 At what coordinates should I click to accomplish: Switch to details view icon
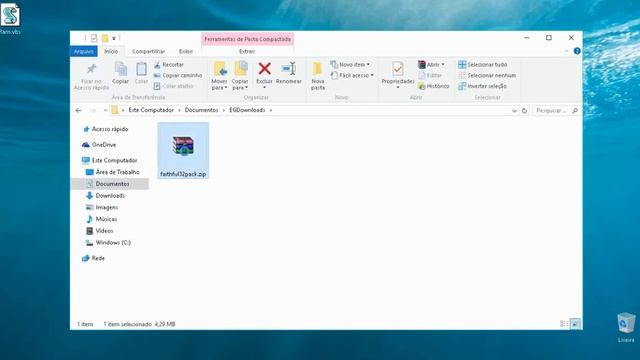pyautogui.click(x=564, y=324)
